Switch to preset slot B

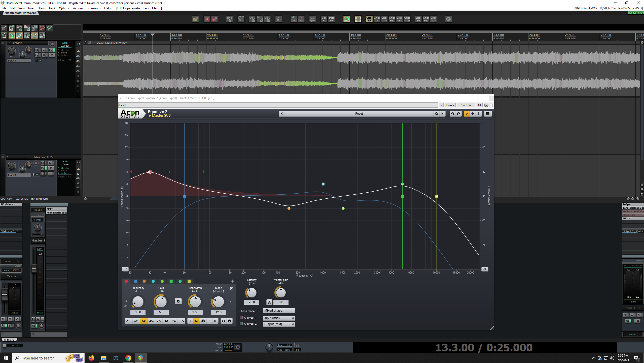pyautogui.click(x=479, y=114)
